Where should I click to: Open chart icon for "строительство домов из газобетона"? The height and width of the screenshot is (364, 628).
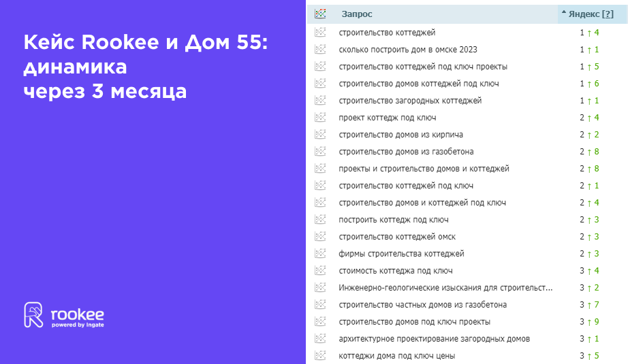tap(320, 152)
